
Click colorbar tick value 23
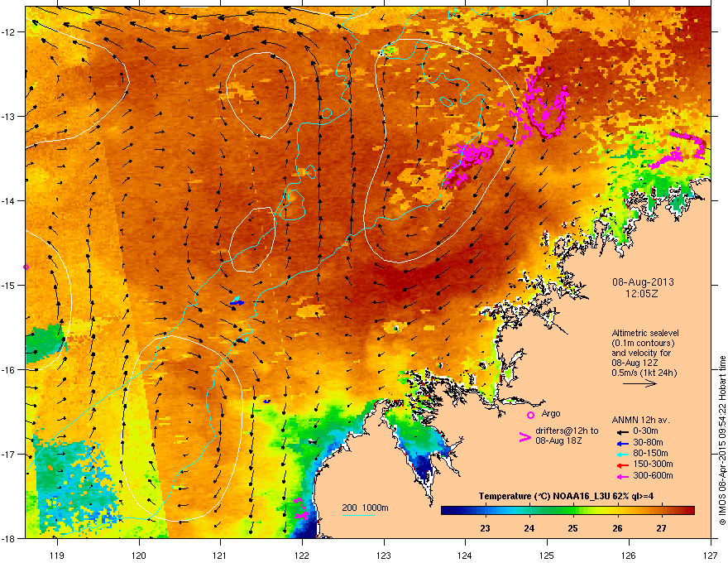point(485,528)
